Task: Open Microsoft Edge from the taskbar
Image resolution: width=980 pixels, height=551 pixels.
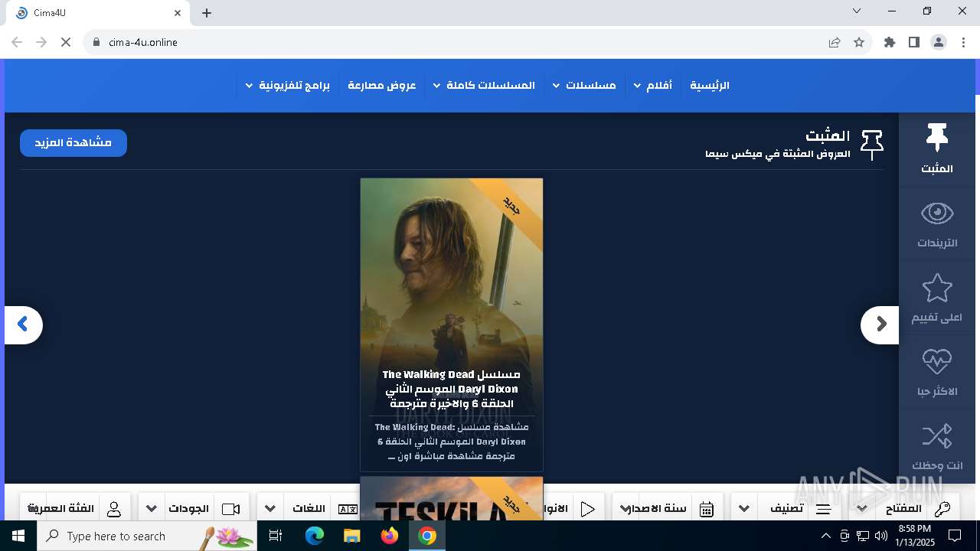Action: (315, 536)
